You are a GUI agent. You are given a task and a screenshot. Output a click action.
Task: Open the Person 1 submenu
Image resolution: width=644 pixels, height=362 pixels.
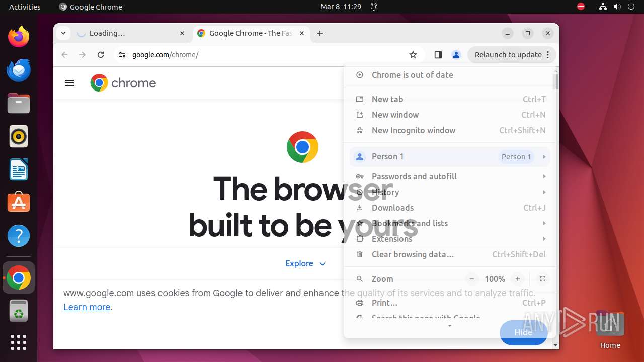[450, 157]
